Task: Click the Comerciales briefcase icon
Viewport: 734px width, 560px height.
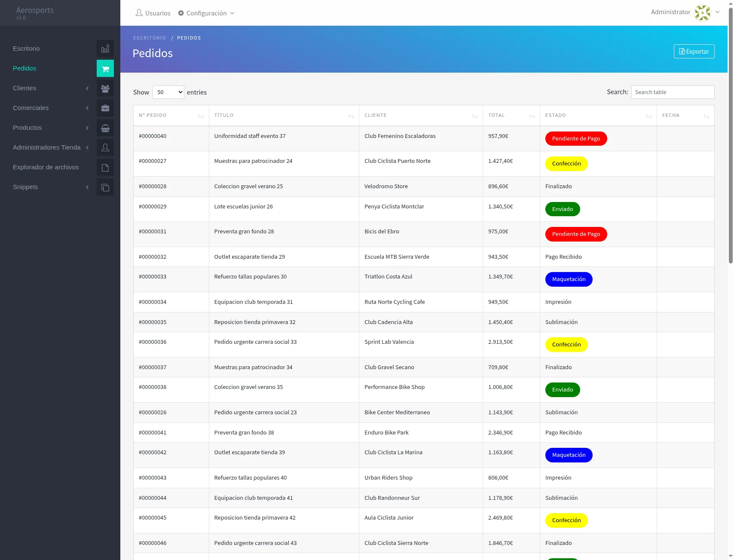Action: point(105,108)
